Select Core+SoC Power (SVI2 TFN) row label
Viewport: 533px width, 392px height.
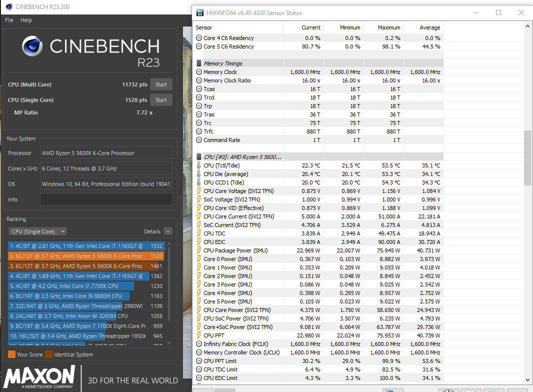pyautogui.click(x=238, y=326)
